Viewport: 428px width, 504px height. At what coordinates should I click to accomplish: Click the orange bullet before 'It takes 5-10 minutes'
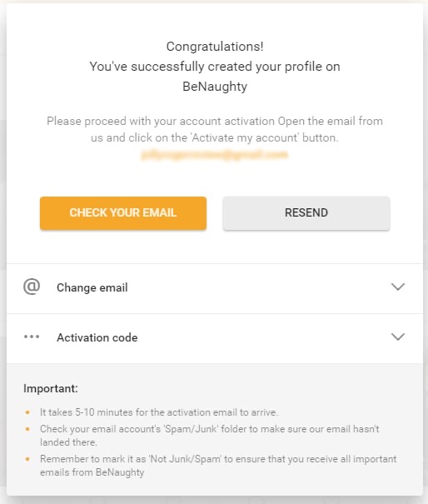point(27,412)
